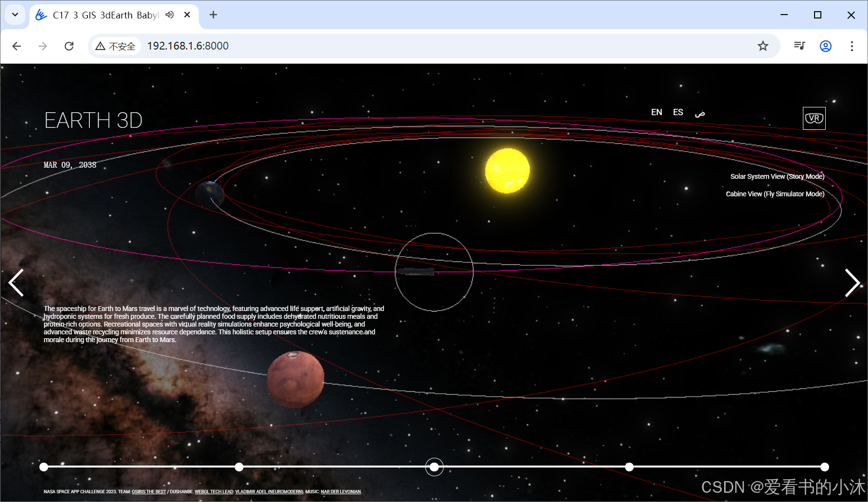Open the tab search dropdown
This screenshot has width=868, height=502.
(x=15, y=15)
